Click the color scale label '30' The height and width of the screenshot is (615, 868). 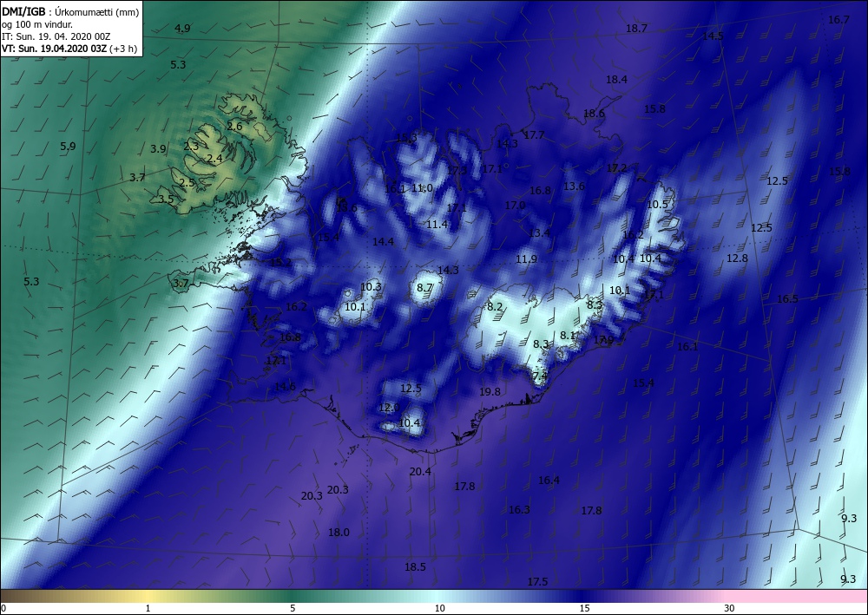tap(730, 609)
